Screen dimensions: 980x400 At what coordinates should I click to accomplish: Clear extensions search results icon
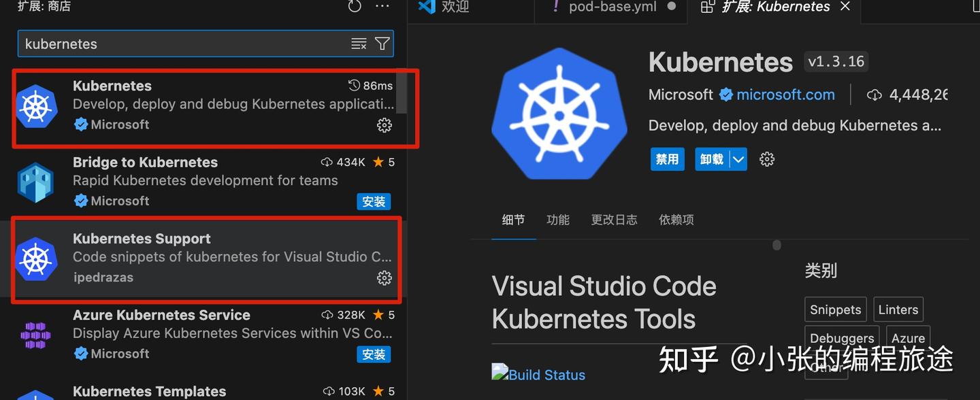pyautogui.click(x=359, y=44)
